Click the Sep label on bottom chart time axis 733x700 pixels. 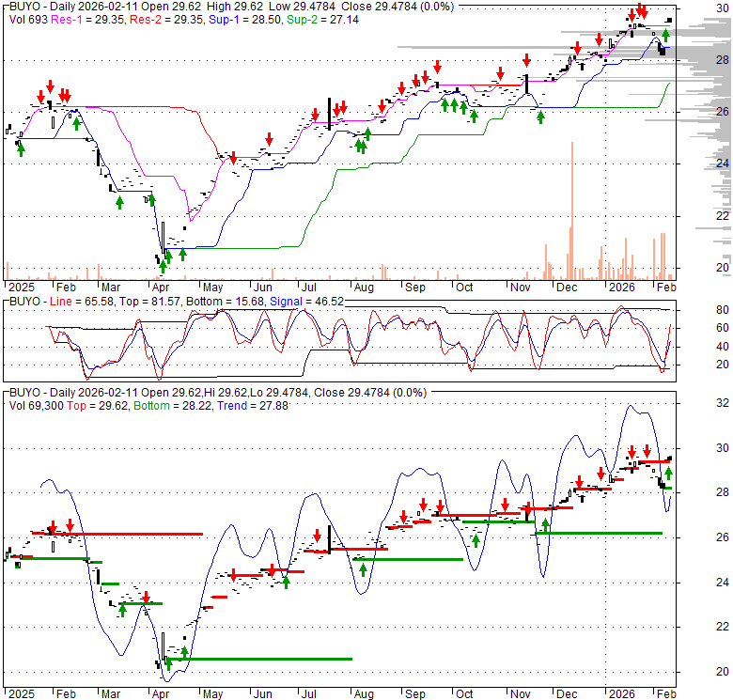(x=414, y=694)
